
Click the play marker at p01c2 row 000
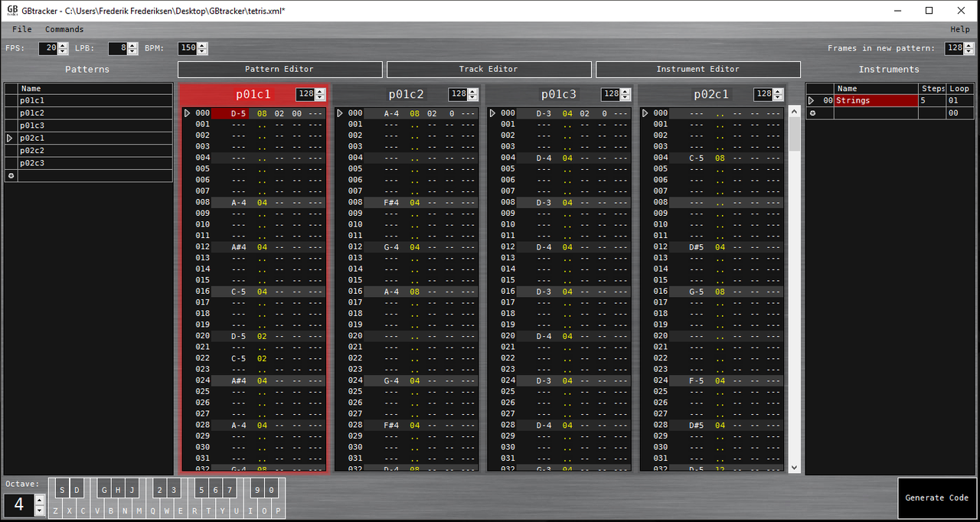click(x=340, y=113)
